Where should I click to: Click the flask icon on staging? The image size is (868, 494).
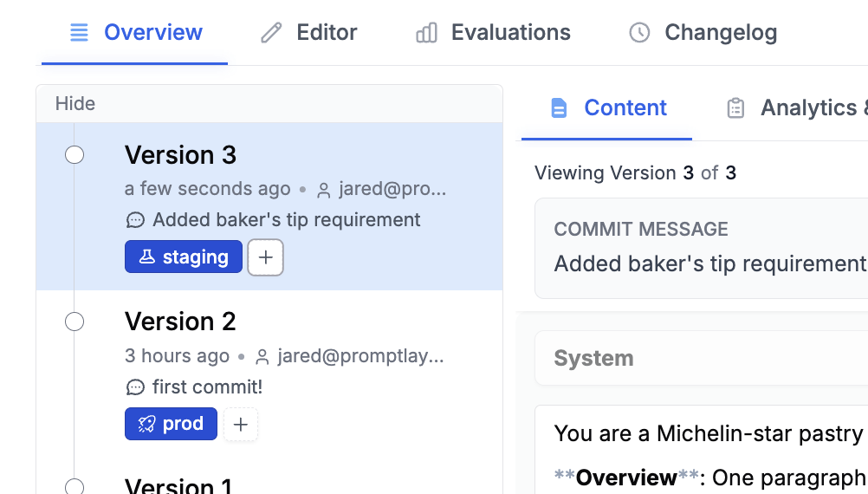coord(146,257)
